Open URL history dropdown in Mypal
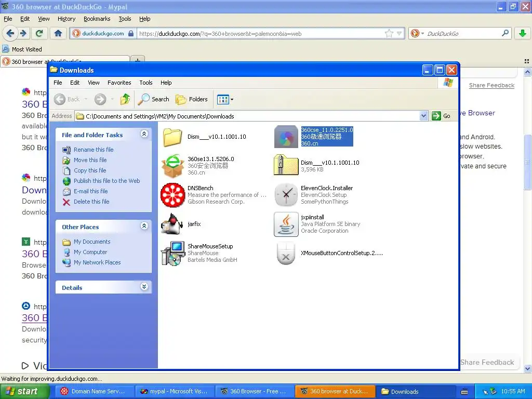The width and height of the screenshot is (532, 399). pyautogui.click(x=399, y=33)
